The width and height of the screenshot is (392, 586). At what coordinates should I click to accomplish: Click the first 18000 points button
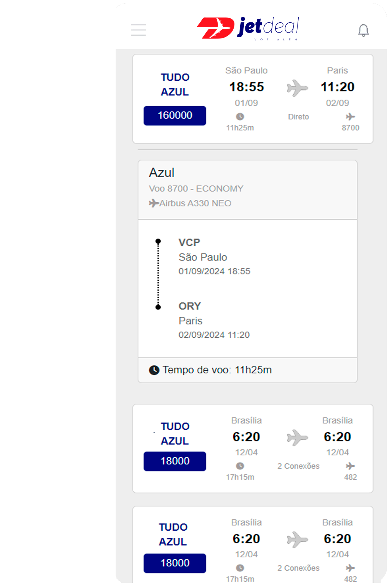pyautogui.click(x=175, y=461)
